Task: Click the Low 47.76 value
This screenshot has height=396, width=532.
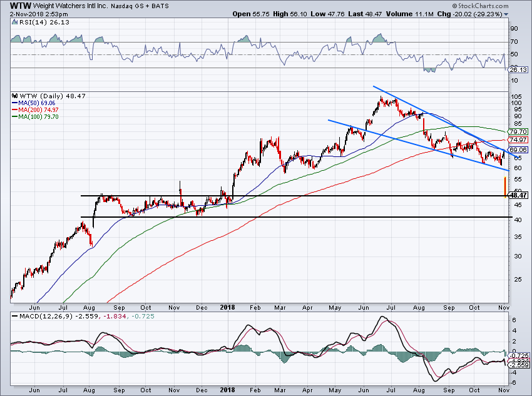Action: coord(328,14)
